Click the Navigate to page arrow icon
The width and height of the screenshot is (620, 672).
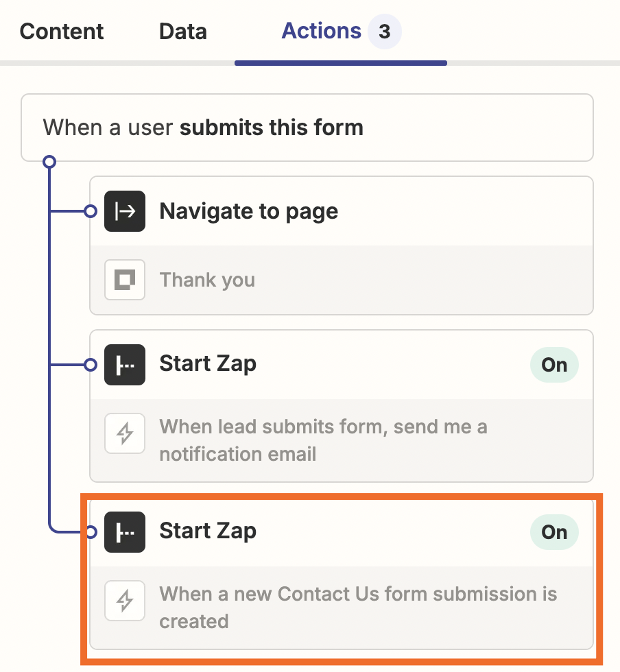point(125,211)
